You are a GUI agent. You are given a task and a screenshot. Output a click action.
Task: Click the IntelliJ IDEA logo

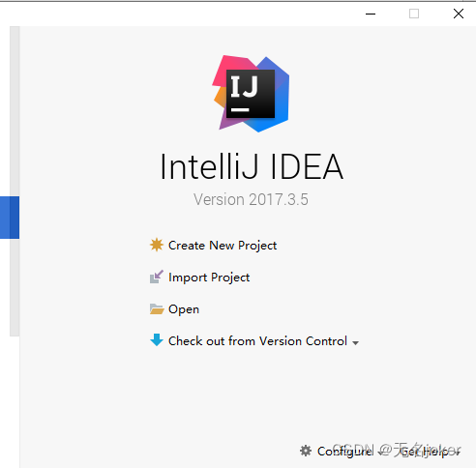tap(251, 94)
